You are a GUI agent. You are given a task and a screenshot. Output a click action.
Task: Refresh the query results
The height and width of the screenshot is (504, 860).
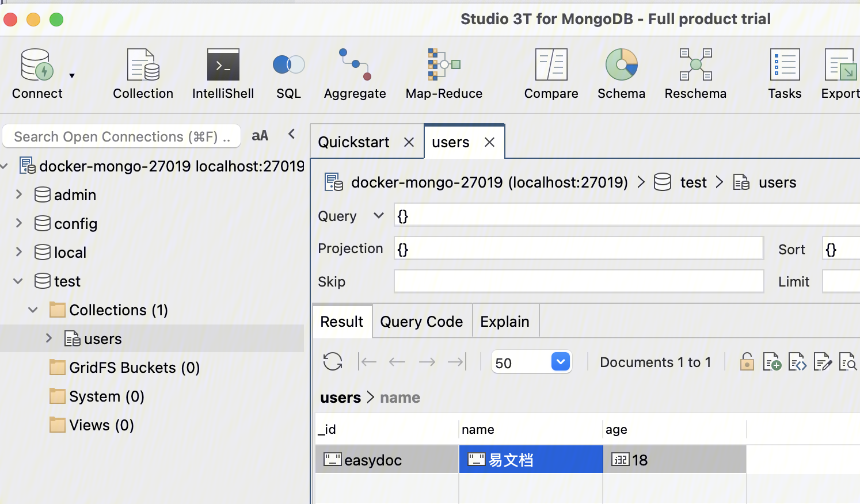(x=333, y=362)
